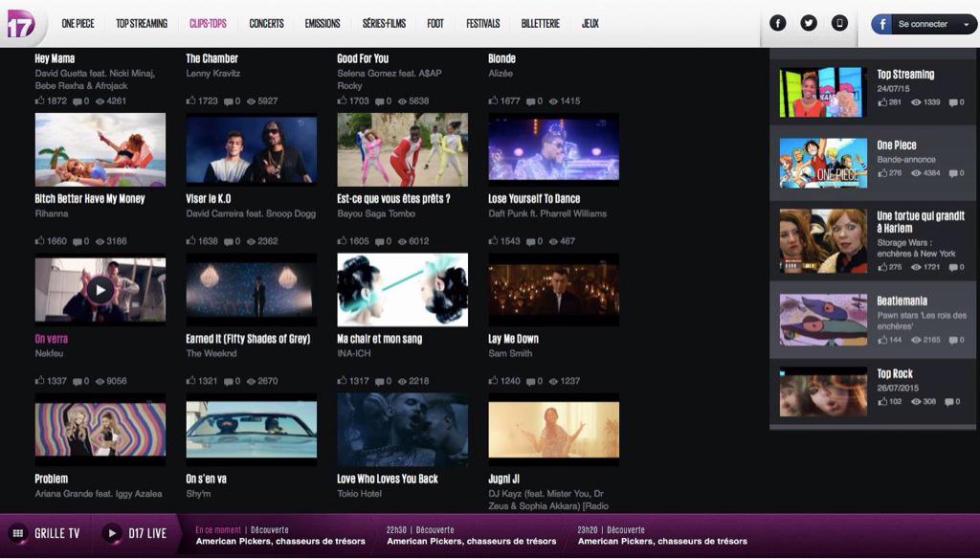Go to the FOOT menu item
The image size is (980, 559).
(435, 24)
